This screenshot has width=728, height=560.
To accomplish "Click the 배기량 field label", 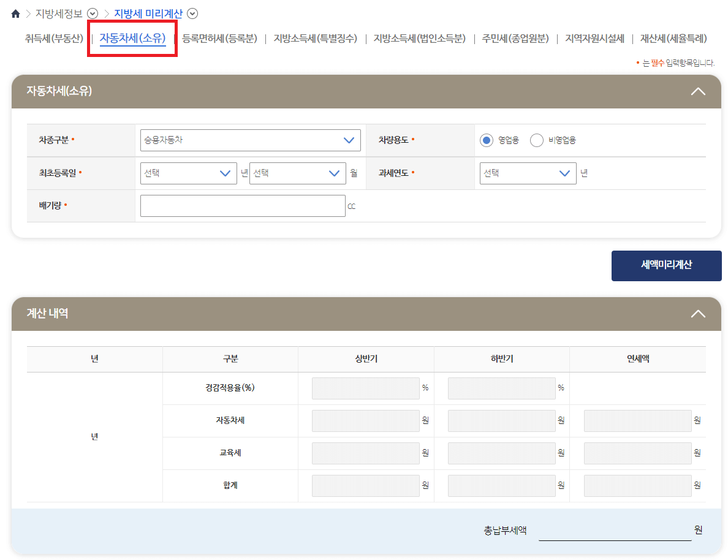I will [50, 205].
